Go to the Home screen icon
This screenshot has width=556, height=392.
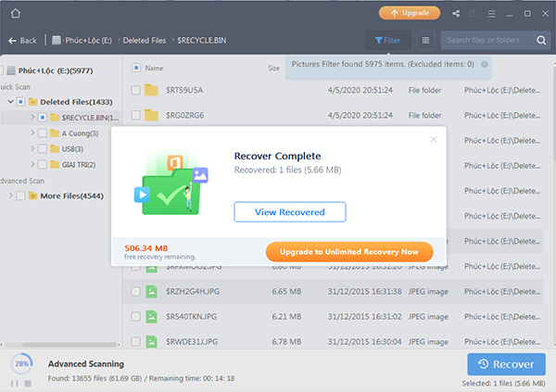[16, 14]
